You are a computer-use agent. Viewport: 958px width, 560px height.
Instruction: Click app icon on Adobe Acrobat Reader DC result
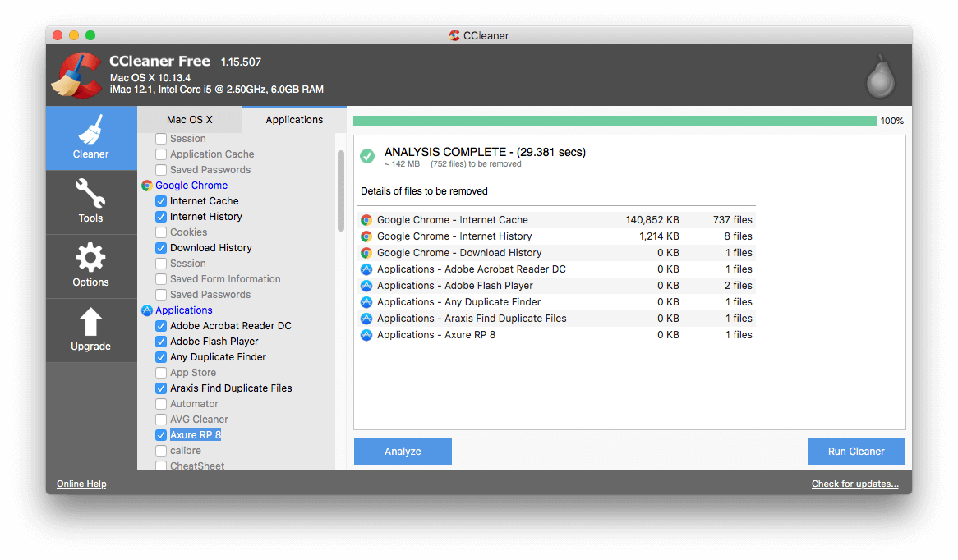pyautogui.click(x=366, y=269)
